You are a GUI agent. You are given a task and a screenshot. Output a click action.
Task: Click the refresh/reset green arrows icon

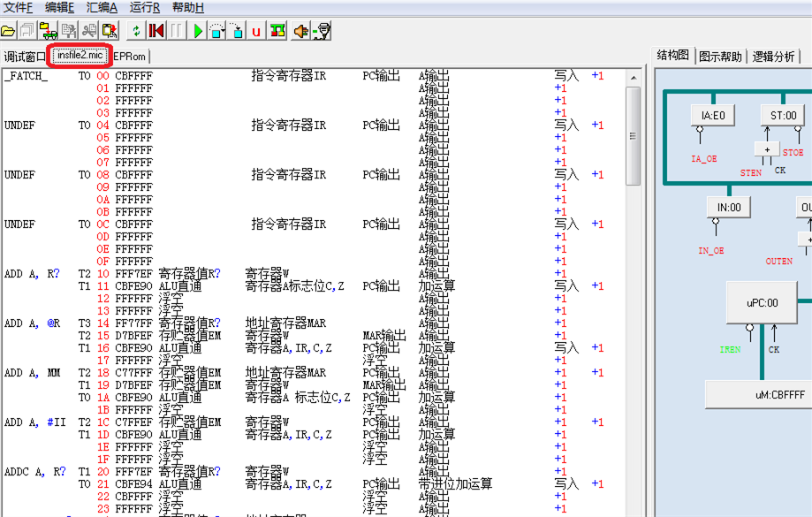pos(135,31)
